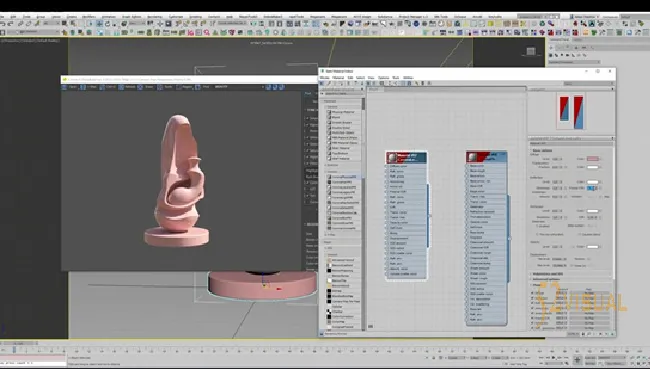Open the Edit menu in main menu bar
The height and width of the screenshot is (369, 650).
coord(13,17)
